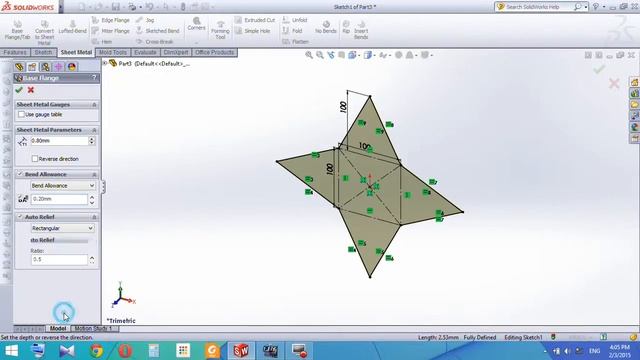The height and width of the screenshot is (360, 640).
Task: Switch to the Sketch tab
Action: [43, 52]
